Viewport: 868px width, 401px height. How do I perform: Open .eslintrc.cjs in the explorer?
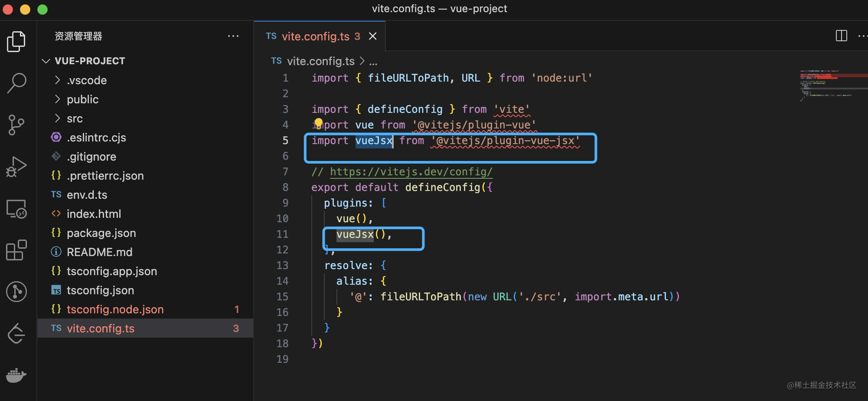pos(96,138)
